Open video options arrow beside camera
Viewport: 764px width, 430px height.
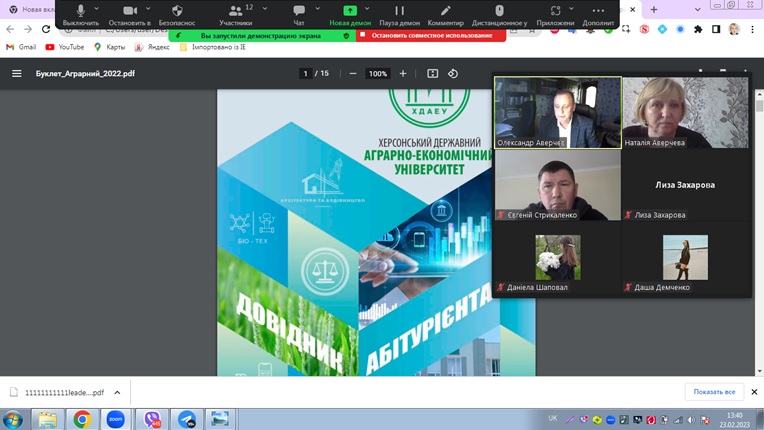pyautogui.click(x=148, y=8)
